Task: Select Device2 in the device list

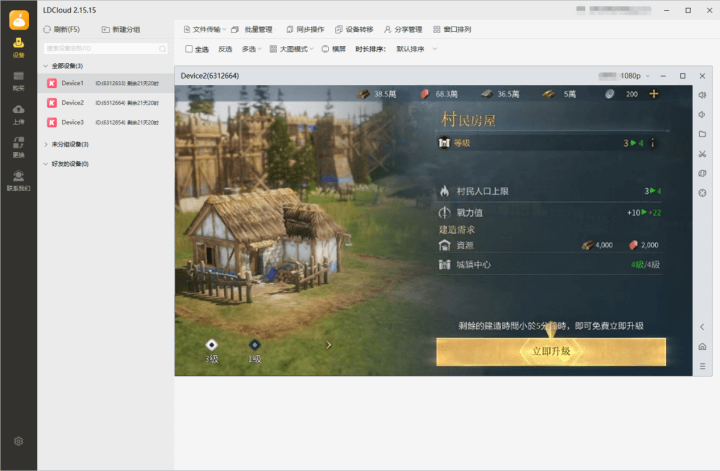Action: 105,103
